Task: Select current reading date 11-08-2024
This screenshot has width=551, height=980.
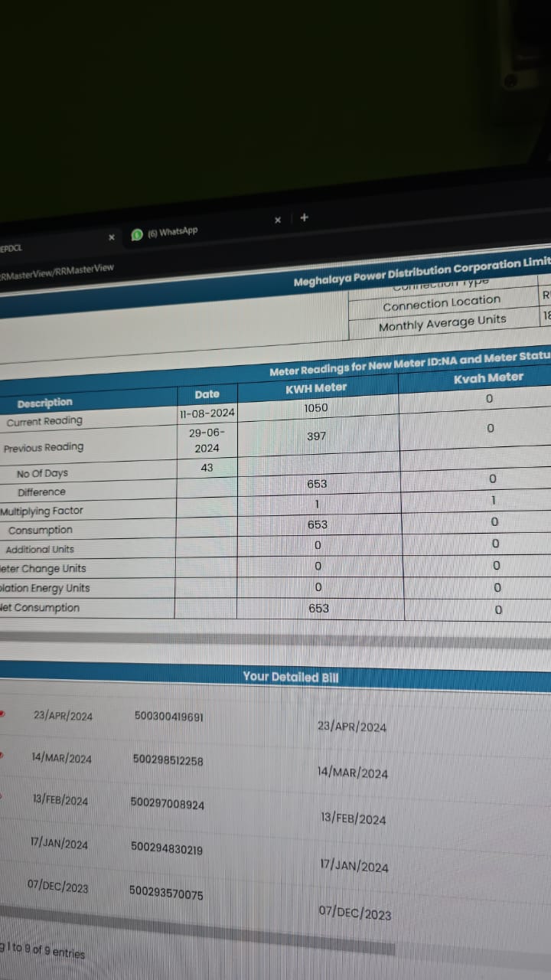Action: click(x=207, y=413)
